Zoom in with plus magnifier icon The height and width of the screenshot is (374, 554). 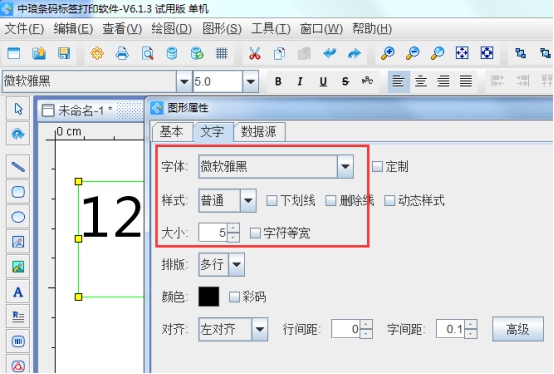(x=388, y=54)
